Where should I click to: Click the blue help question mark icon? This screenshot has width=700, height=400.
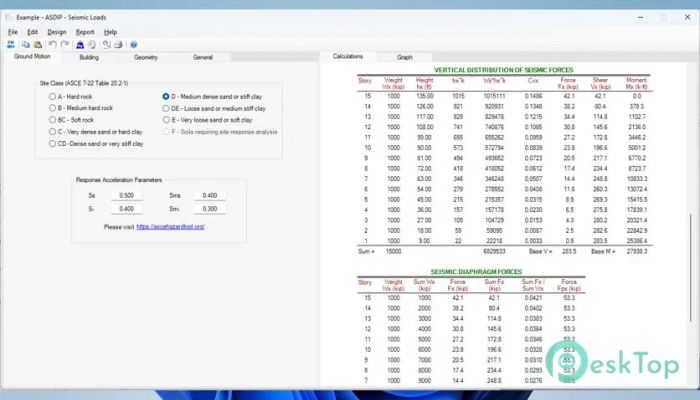pyautogui.click(x=133, y=44)
